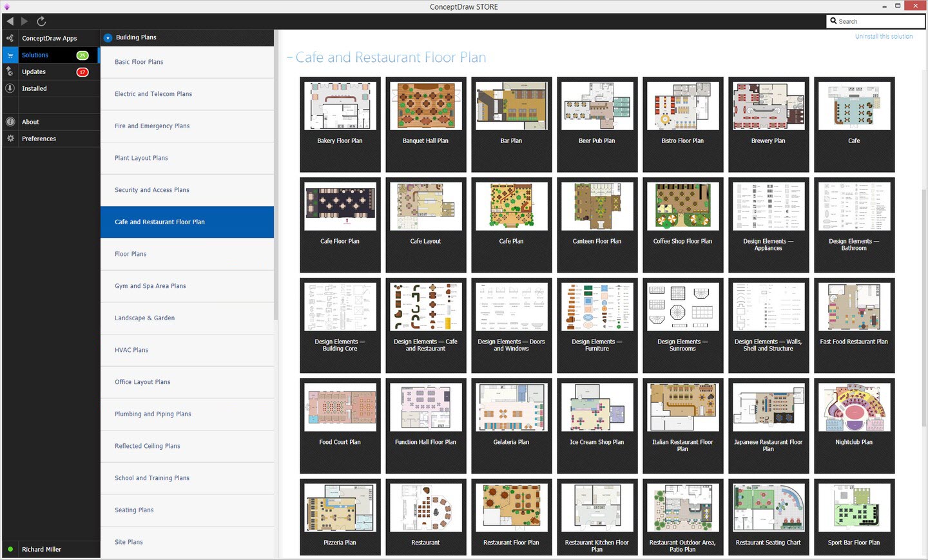Click the ConceptDraw Apps icon
Screen dimensions: 928x560
pos(10,38)
